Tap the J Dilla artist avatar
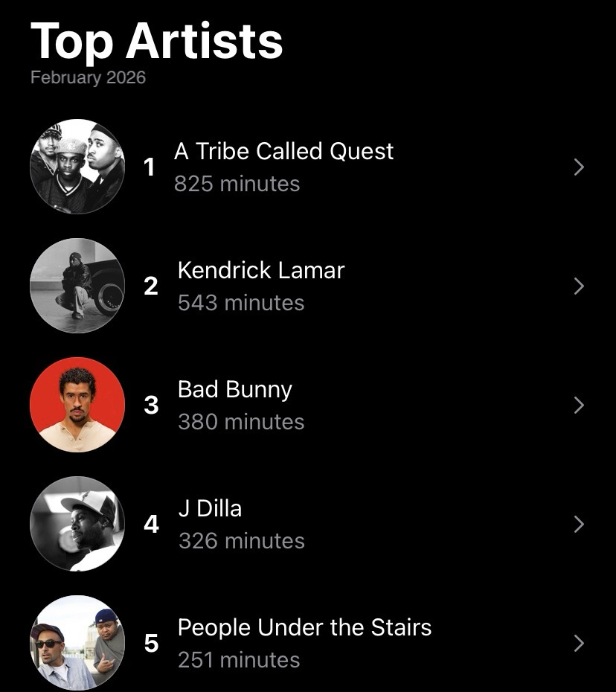616x692 pixels. (77, 524)
